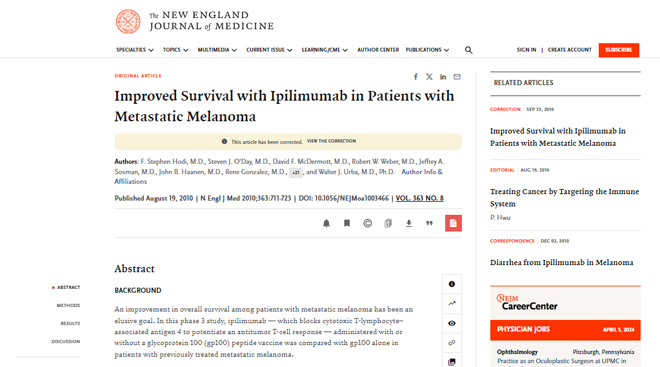Open VOL. 363 NO. 8 link
660x367 pixels.
(x=419, y=198)
